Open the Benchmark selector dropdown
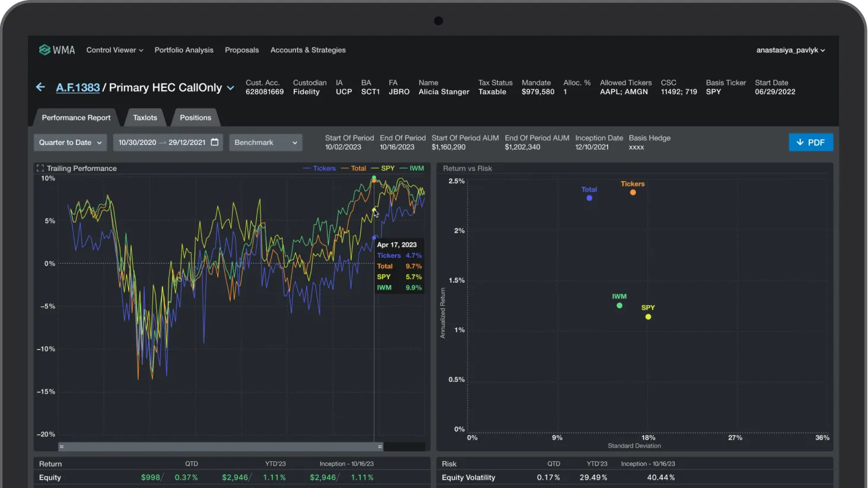868x488 pixels. point(265,142)
